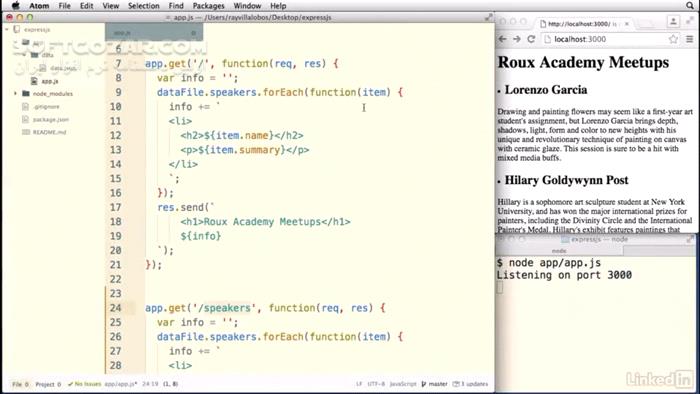Bookmark the page with the star icon
The height and width of the screenshot is (394, 700).
coord(673,39)
